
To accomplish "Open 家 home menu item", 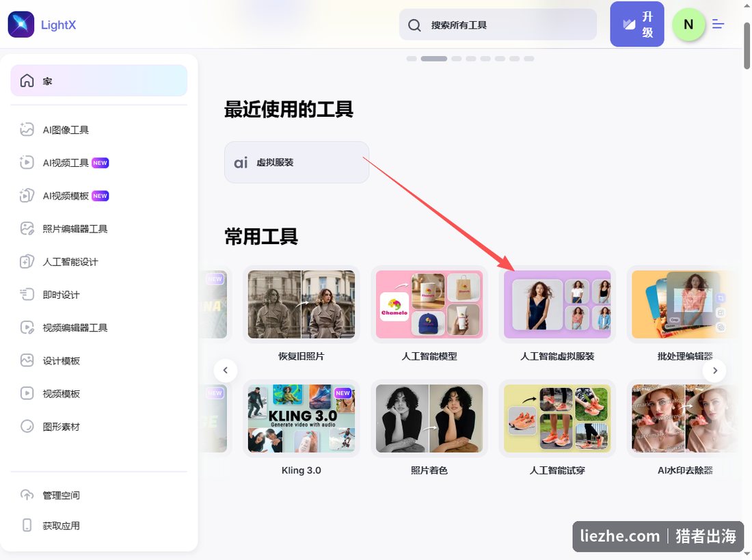I will (x=99, y=81).
